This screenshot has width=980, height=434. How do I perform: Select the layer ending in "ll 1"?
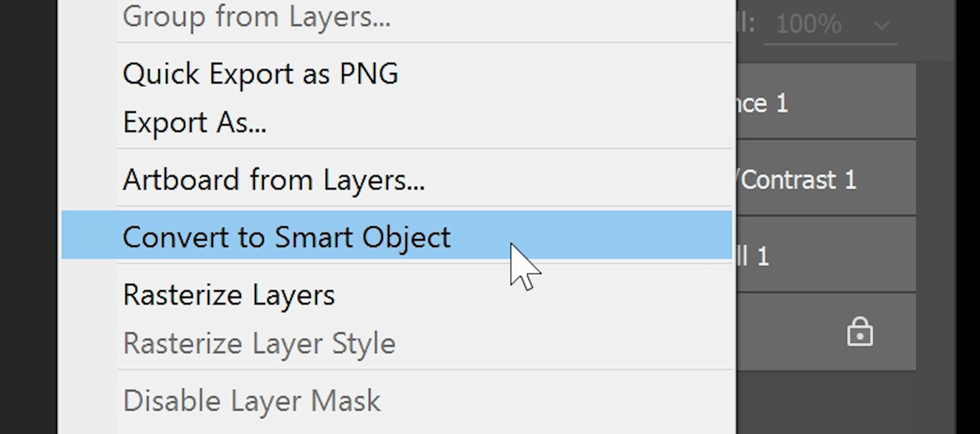pyautogui.click(x=824, y=257)
